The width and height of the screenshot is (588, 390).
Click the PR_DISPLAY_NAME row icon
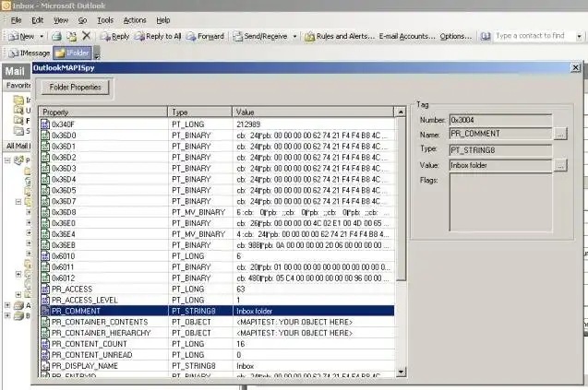coord(45,366)
